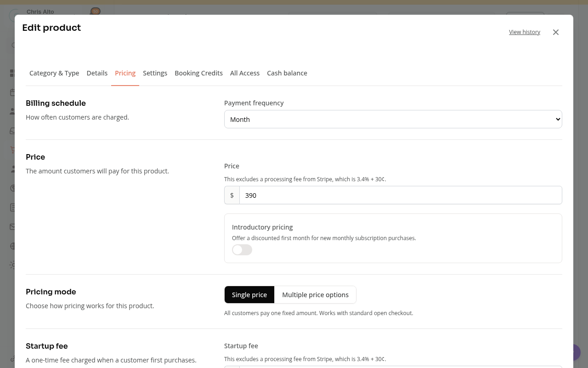Select Single price pricing mode
Image resolution: width=588 pixels, height=368 pixels.
249,295
